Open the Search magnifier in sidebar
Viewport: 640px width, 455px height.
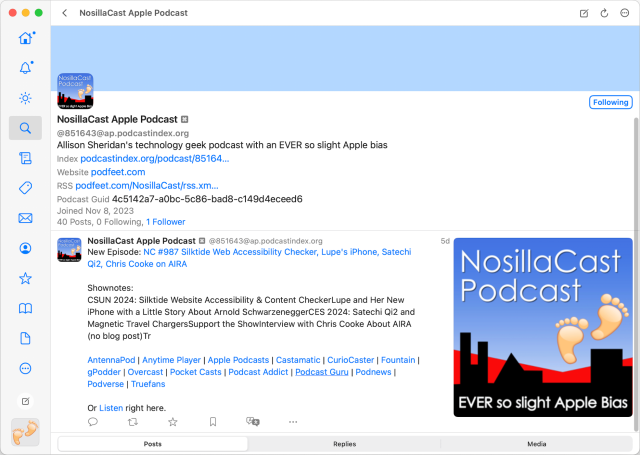pyautogui.click(x=25, y=128)
